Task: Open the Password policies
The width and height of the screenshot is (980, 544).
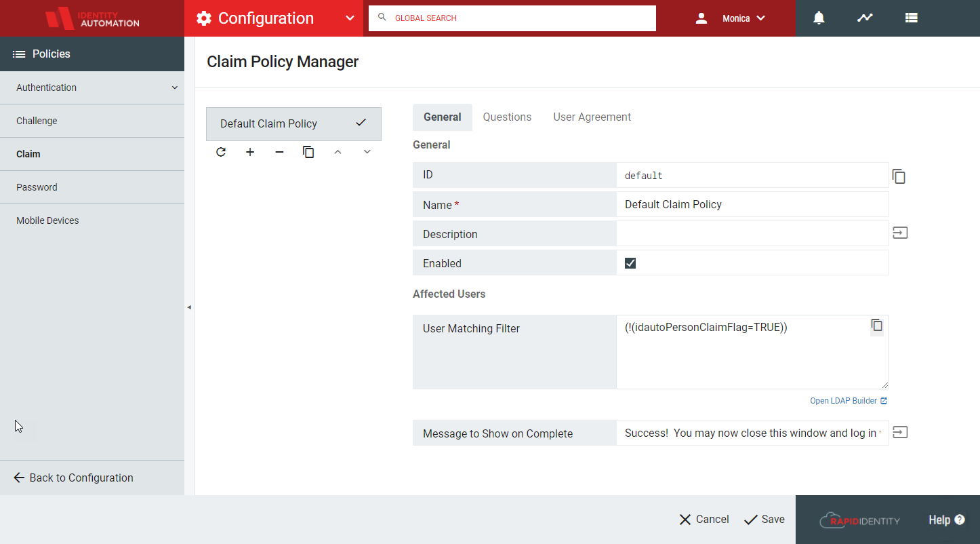Action: (x=92, y=187)
